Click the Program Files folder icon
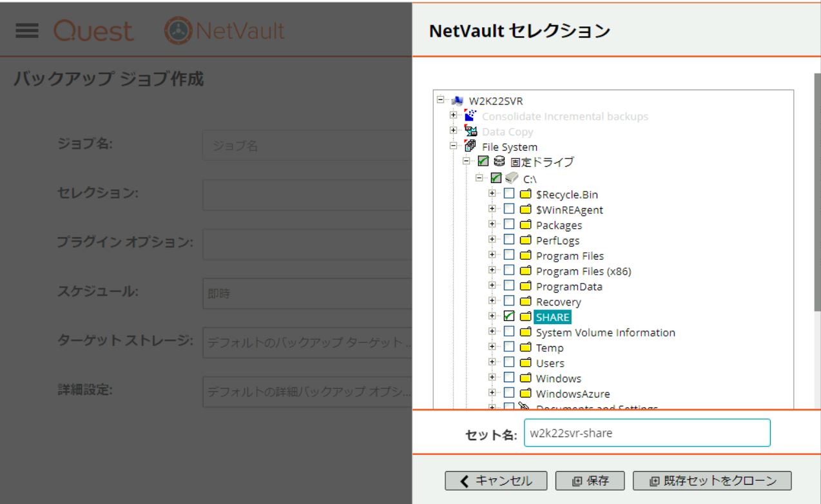 pos(525,255)
